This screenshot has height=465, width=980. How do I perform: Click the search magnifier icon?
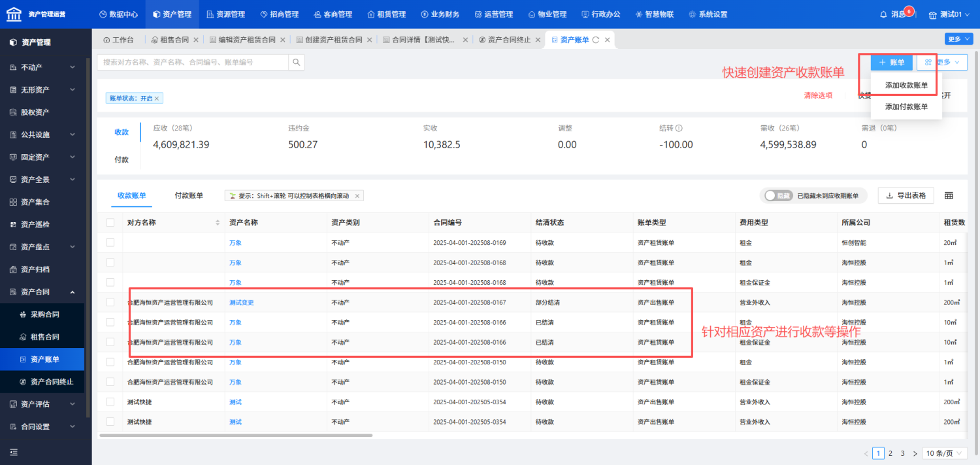point(297,63)
